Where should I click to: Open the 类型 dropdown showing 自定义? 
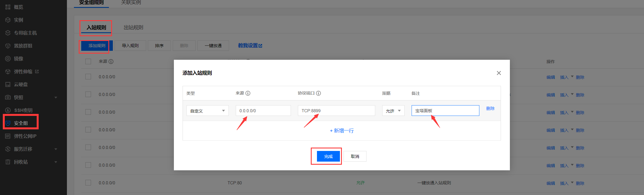coord(207,111)
